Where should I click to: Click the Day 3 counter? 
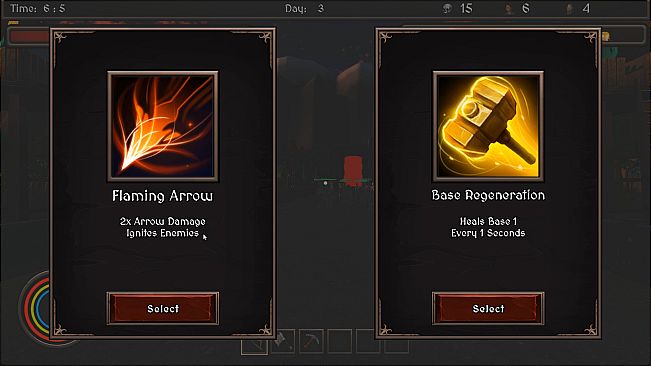coord(304,8)
